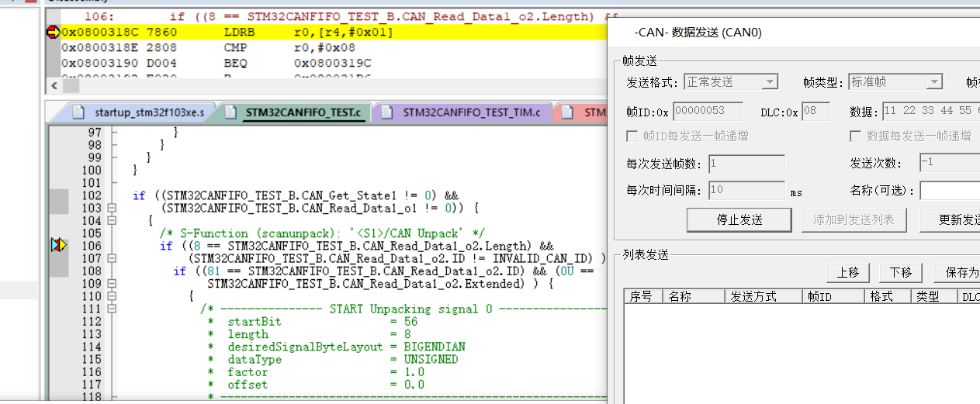
Task: Click the 格式 column header
Action: [x=888, y=296]
